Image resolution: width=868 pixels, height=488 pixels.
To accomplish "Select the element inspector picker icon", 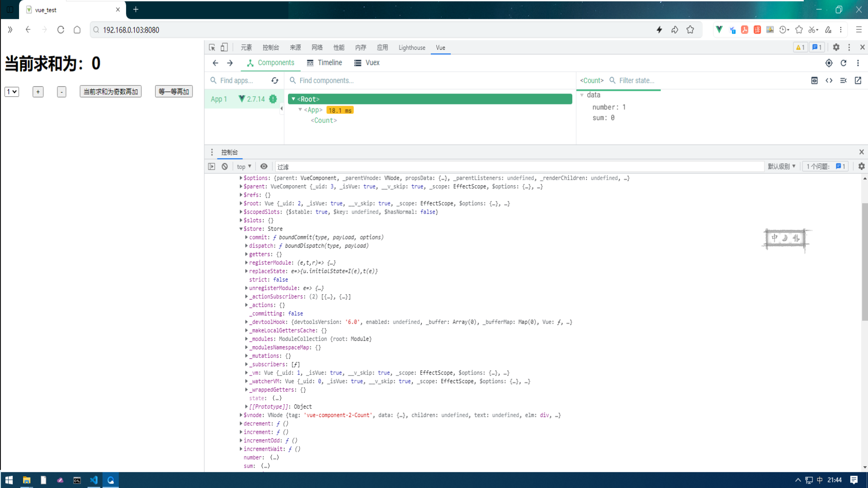I will point(212,47).
